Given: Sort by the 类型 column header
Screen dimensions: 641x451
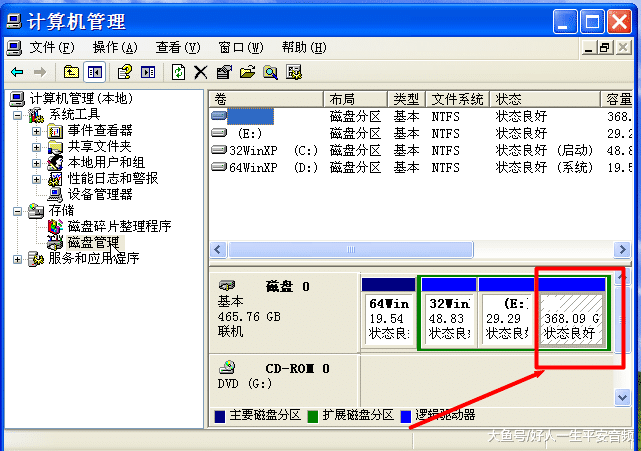Looking at the screenshot, I should click(406, 99).
